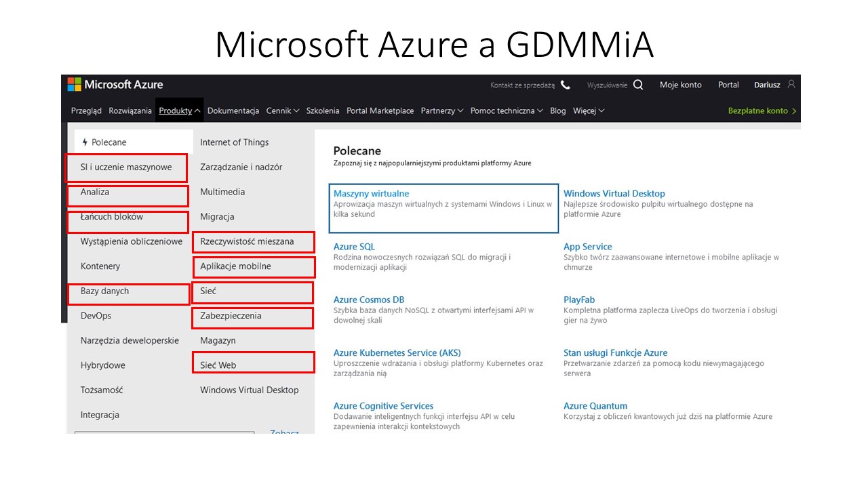Select the Multimedia category
The height and width of the screenshot is (488, 868).
222,192
